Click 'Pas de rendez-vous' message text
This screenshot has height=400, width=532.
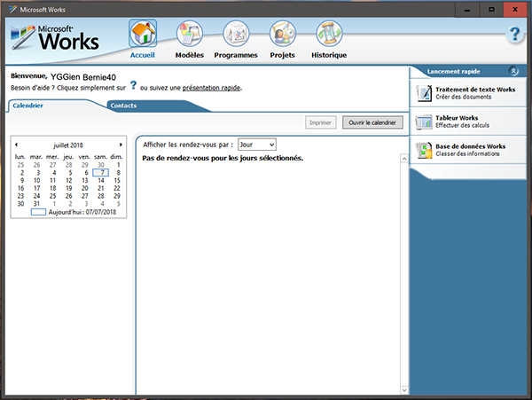coord(223,158)
